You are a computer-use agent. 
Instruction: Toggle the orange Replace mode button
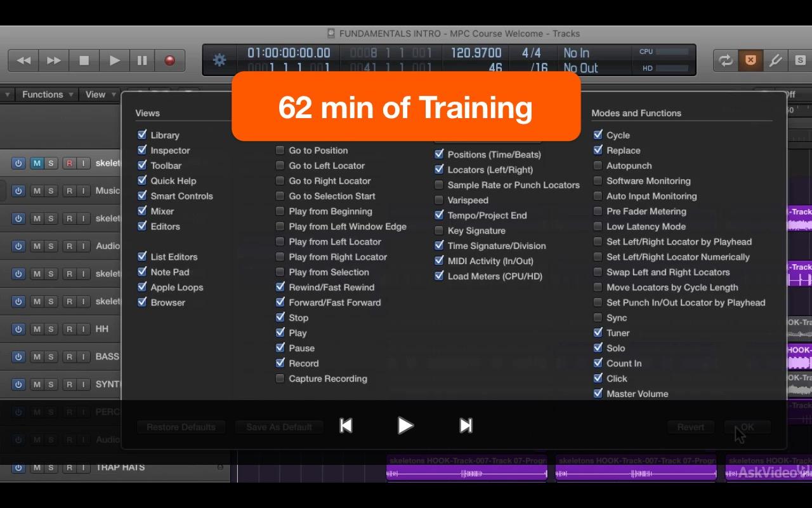750,60
